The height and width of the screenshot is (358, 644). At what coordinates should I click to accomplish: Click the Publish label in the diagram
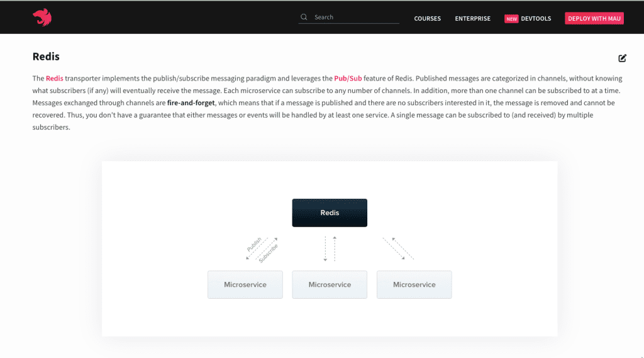(254, 244)
